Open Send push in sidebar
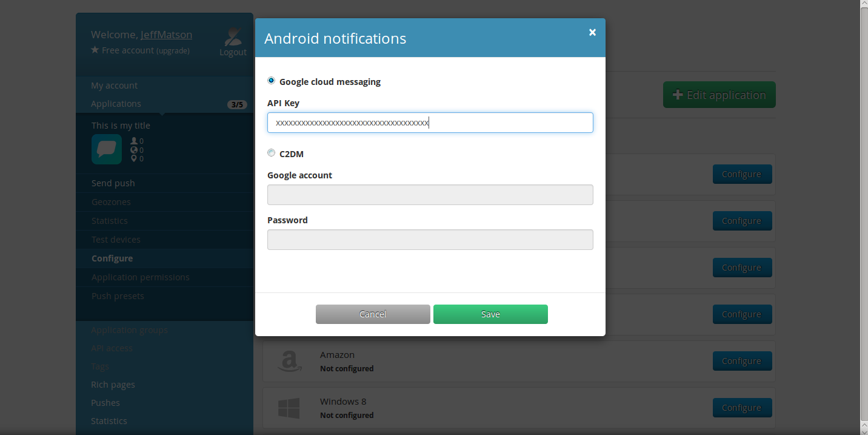The height and width of the screenshot is (435, 868). click(113, 183)
